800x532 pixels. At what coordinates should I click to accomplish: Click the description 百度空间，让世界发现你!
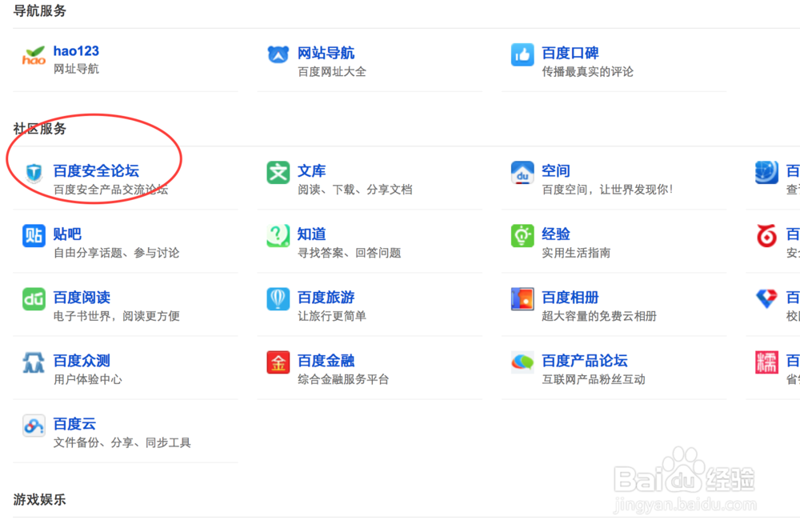[x=607, y=190]
